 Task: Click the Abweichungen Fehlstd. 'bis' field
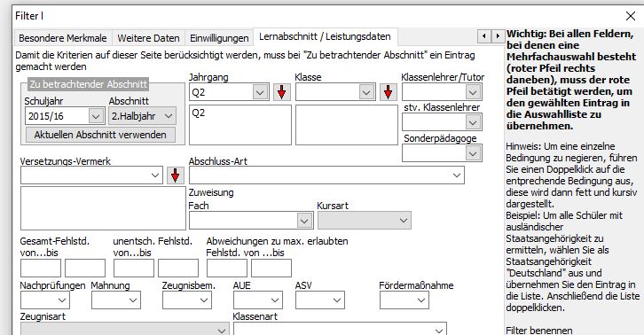[271, 268]
